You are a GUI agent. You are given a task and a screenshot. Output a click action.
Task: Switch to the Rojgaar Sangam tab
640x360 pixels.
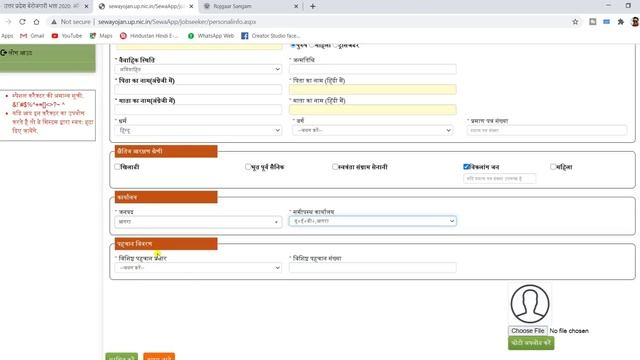pyautogui.click(x=250, y=6)
